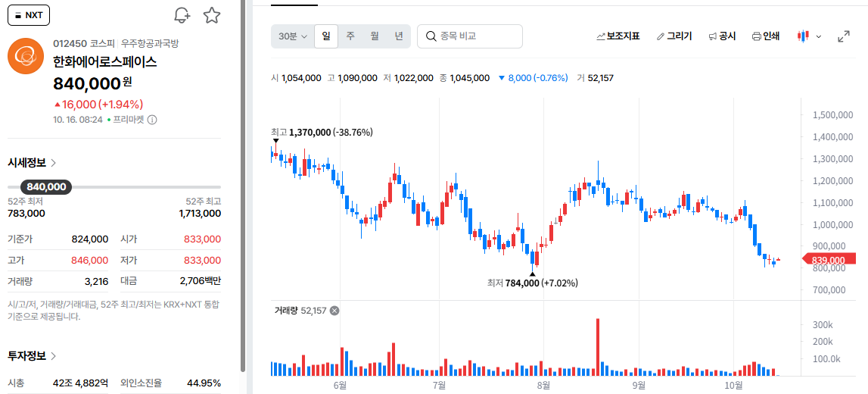Click the 52주 최고 value 1,713,000

pos(200,214)
